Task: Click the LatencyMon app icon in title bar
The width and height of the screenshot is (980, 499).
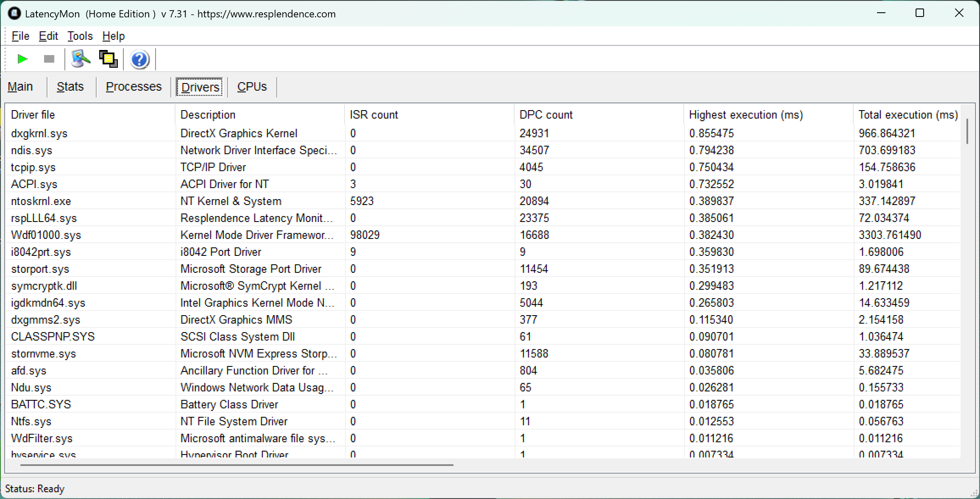Action: (14, 14)
